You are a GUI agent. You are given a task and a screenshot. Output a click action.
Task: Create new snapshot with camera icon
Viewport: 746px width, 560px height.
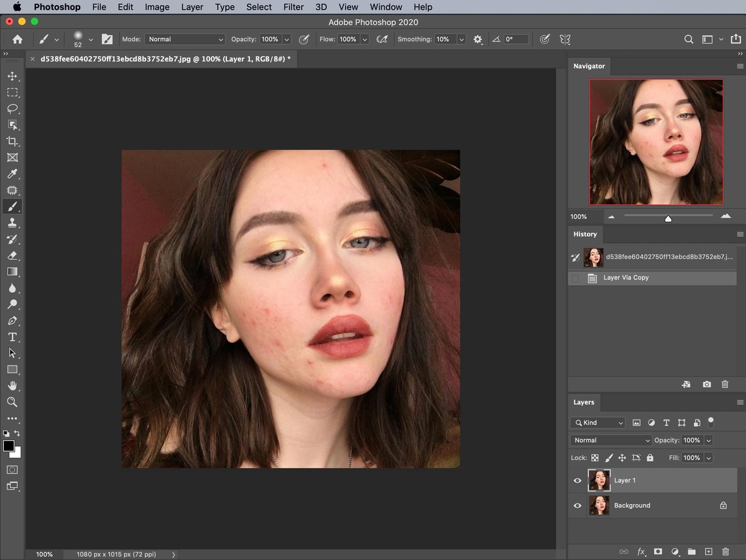coord(707,385)
